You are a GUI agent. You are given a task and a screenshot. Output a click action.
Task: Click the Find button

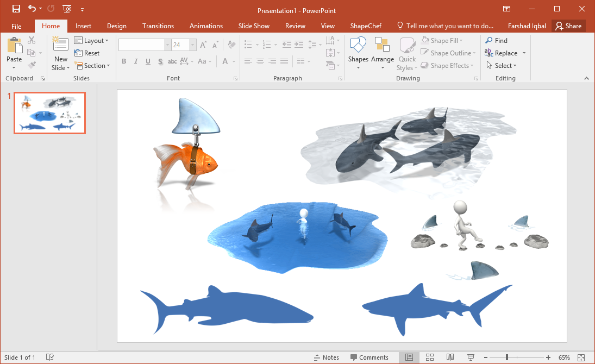496,41
